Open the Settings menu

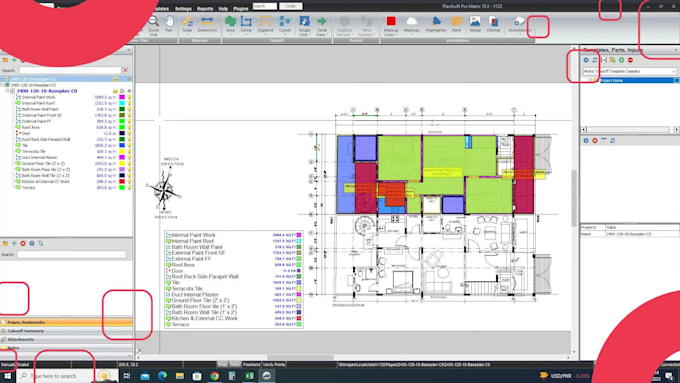(x=183, y=9)
